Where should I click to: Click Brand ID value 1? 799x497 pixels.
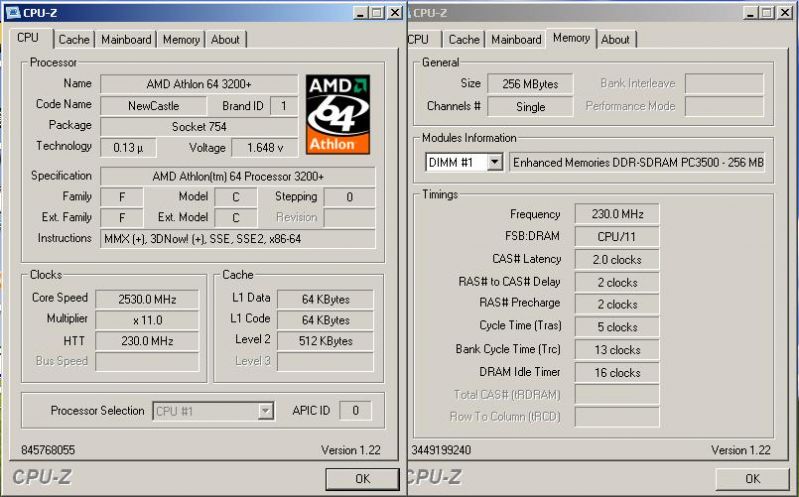(284, 106)
